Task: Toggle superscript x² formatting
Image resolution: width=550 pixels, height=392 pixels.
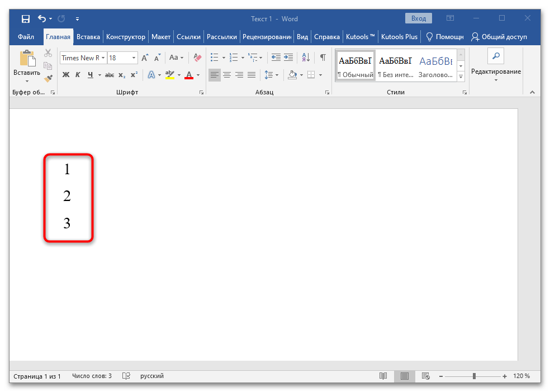Action: click(x=134, y=75)
